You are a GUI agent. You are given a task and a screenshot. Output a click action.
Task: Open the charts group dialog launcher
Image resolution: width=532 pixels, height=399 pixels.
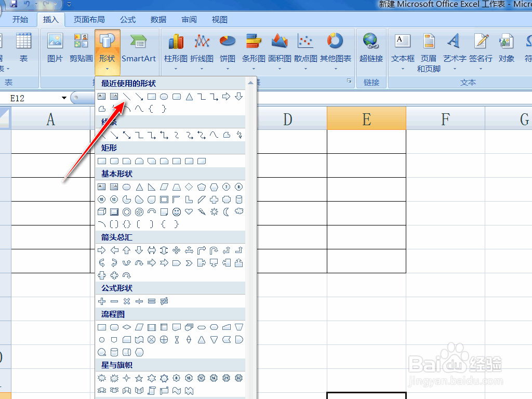click(349, 81)
